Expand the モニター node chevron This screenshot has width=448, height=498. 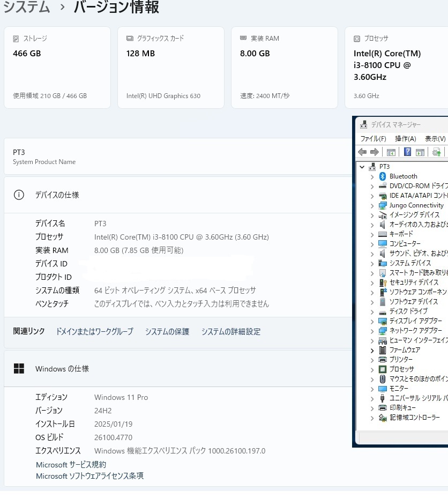pyautogui.click(x=372, y=389)
